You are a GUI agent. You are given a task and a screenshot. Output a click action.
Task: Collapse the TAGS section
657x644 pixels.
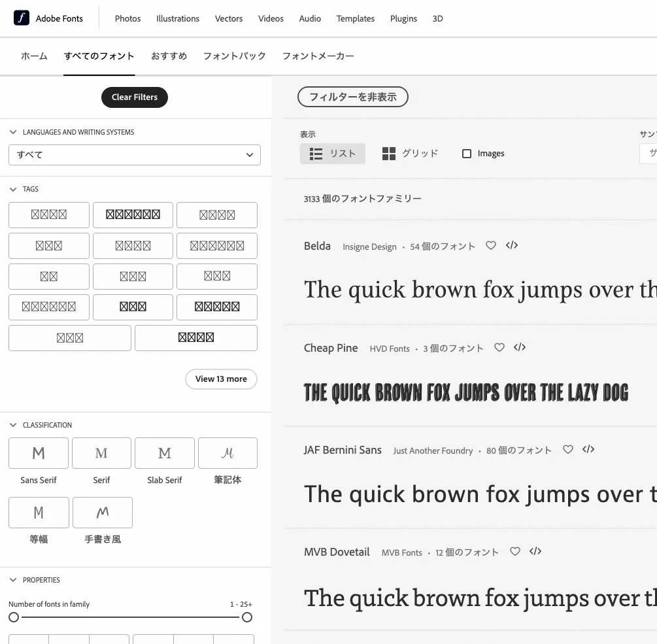[13, 190]
